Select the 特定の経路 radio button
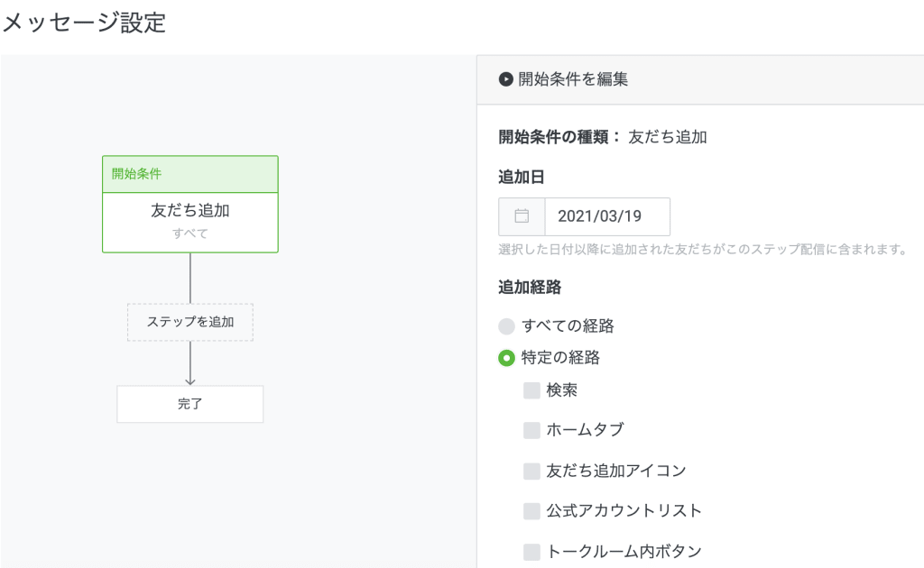 pyautogui.click(x=506, y=358)
